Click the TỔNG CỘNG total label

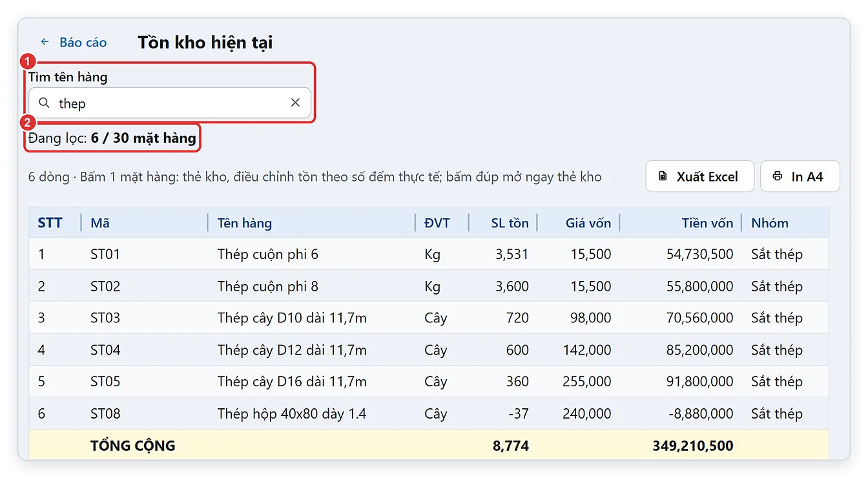pyautogui.click(x=133, y=445)
